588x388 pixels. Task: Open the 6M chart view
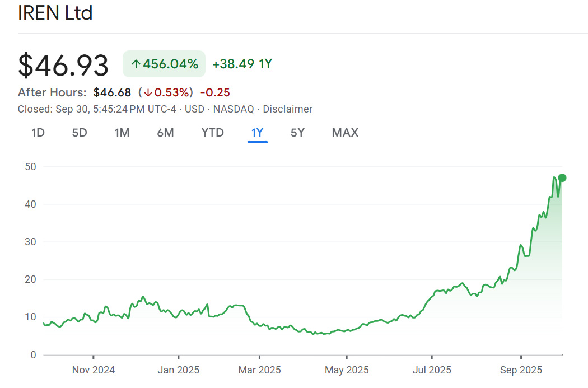165,133
